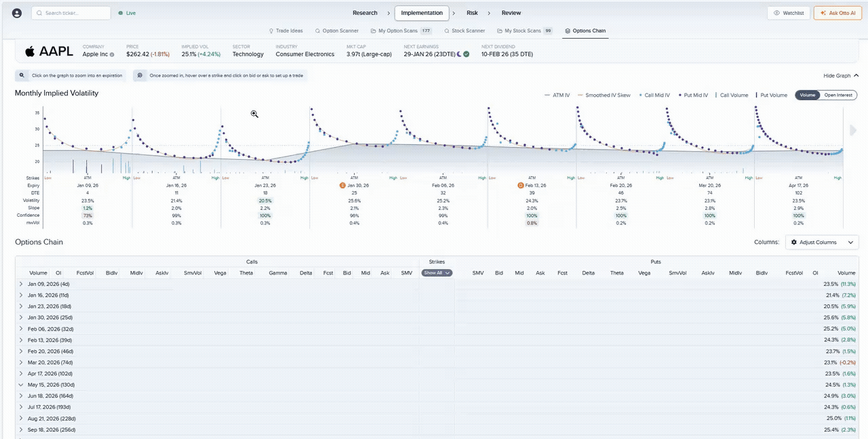
Task: Open the Show All strikes dropdown
Action: coord(437,273)
